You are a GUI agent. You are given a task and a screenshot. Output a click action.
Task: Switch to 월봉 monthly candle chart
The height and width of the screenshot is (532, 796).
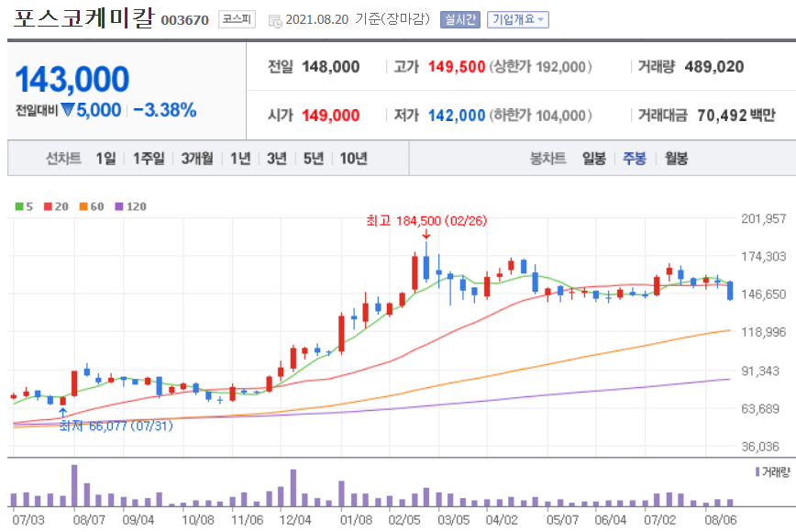point(676,159)
